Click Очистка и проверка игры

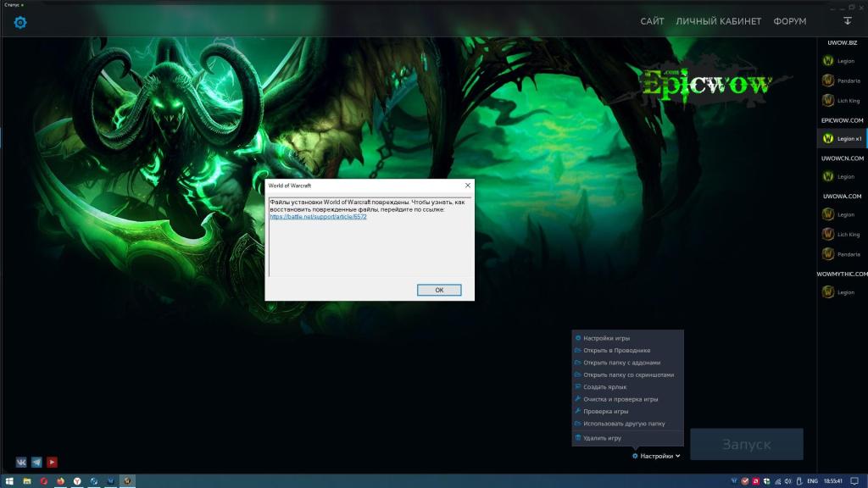[x=620, y=399]
